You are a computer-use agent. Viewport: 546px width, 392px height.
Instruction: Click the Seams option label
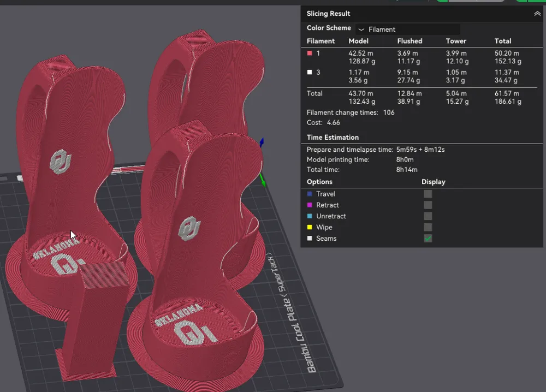pyautogui.click(x=326, y=239)
